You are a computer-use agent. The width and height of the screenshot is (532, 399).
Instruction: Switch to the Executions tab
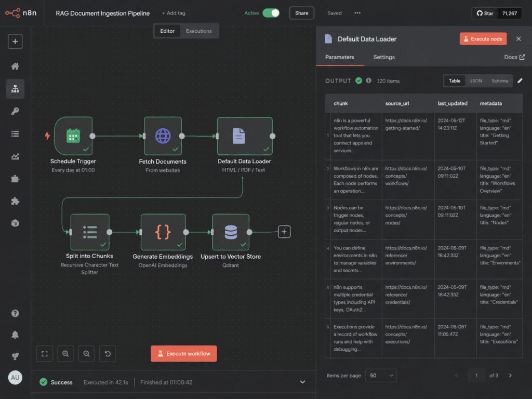pyautogui.click(x=199, y=31)
